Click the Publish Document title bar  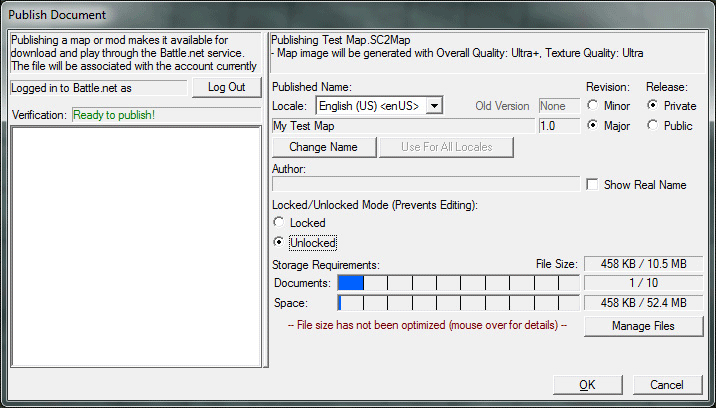[x=358, y=15]
